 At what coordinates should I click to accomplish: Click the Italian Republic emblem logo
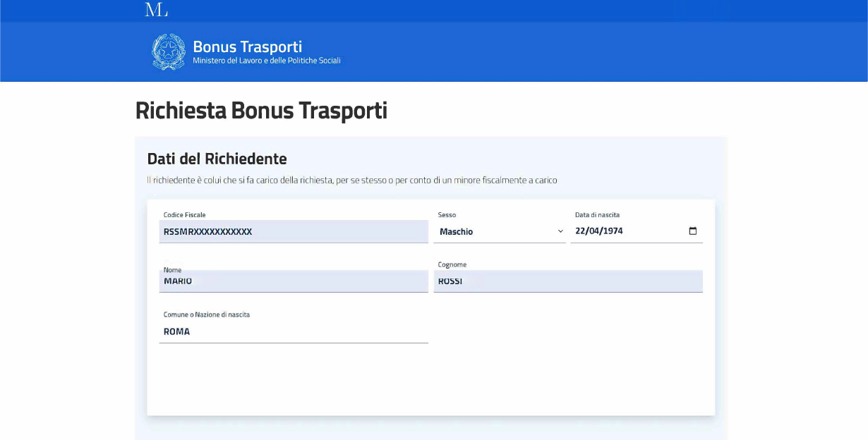coord(169,52)
